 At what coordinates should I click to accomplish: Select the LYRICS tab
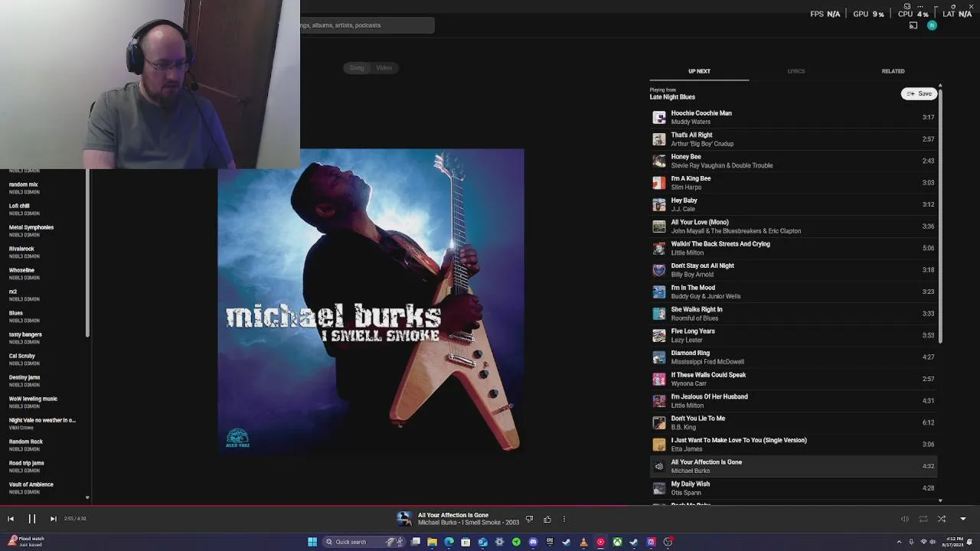point(796,71)
